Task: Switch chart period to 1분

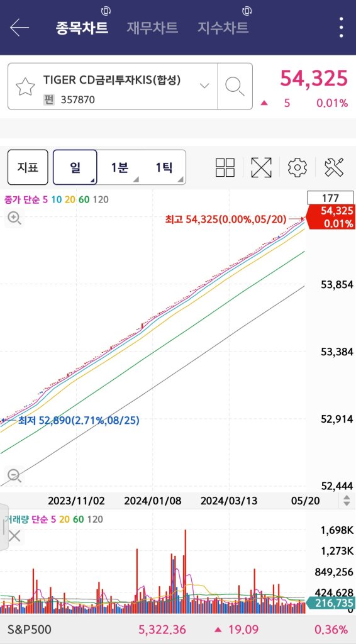Action: pos(120,167)
